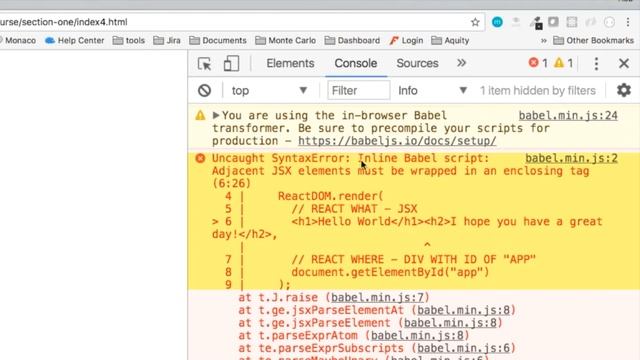Open DevTools customize three-dot menu
This screenshot has width=640, height=360.
pos(596,64)
